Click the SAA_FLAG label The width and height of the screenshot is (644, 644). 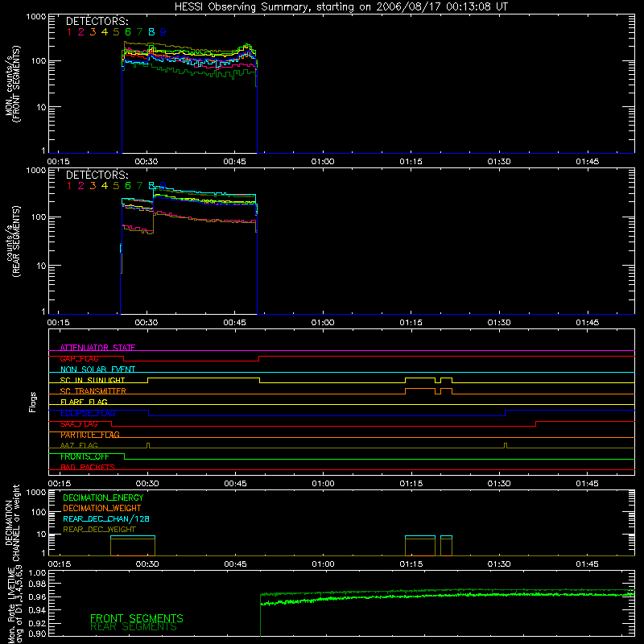[x=79, y=424]
